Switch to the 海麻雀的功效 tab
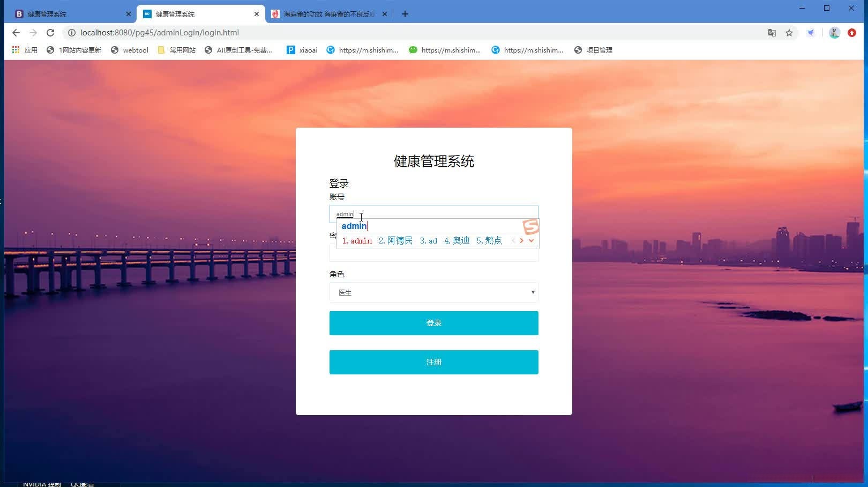868x487 pixels. coord(327,14)
